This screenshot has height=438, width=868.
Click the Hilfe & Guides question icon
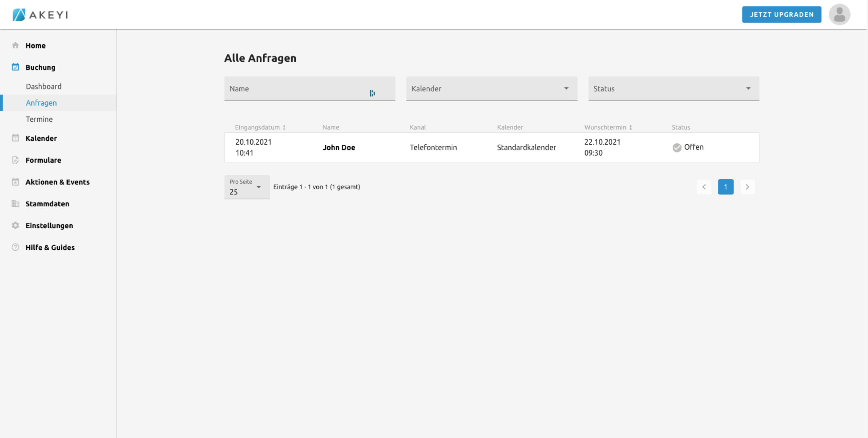pyautogui.click(x=15, y=247)
